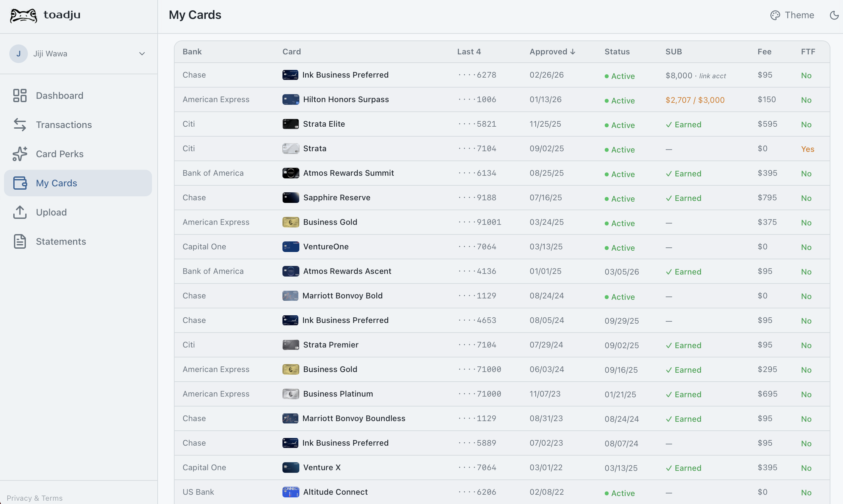Click the toadju frog logo
843x504 pixels.
23,15
